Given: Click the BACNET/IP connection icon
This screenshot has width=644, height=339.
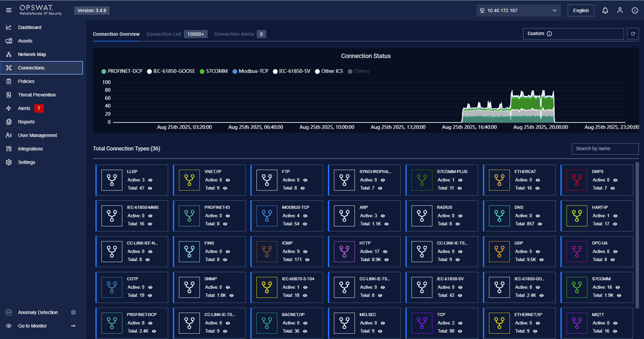Looking at the screenshot, I should point(267,323).
